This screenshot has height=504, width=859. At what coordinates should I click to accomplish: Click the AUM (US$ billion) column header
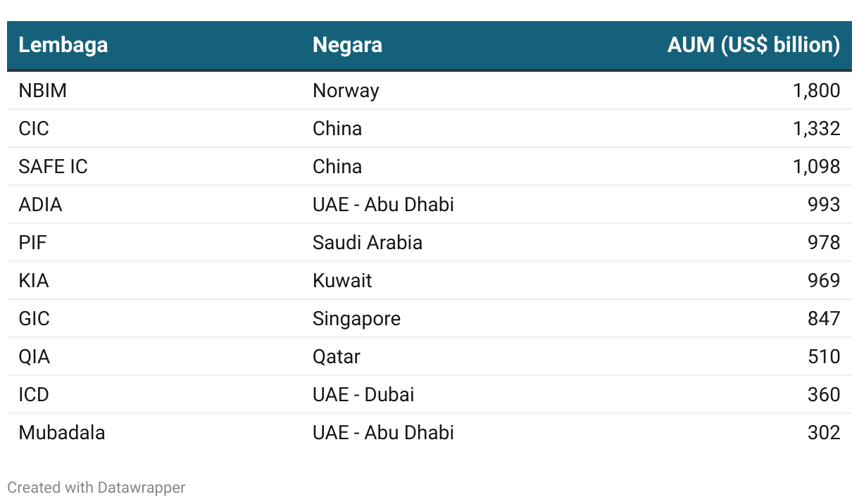click(x=753, y=45)
